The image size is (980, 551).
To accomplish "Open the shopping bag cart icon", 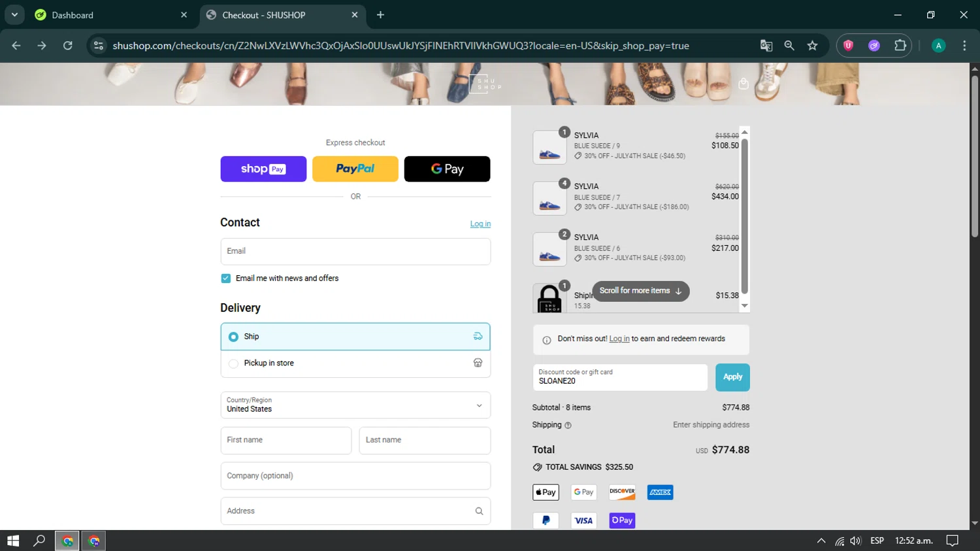I will pyautogui.click(x=743, y=84).
